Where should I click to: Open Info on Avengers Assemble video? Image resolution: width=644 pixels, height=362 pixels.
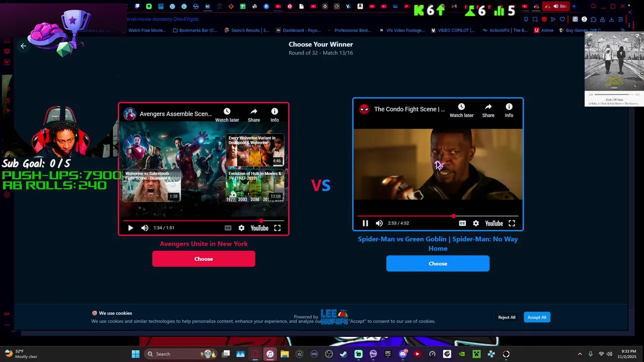274,115
